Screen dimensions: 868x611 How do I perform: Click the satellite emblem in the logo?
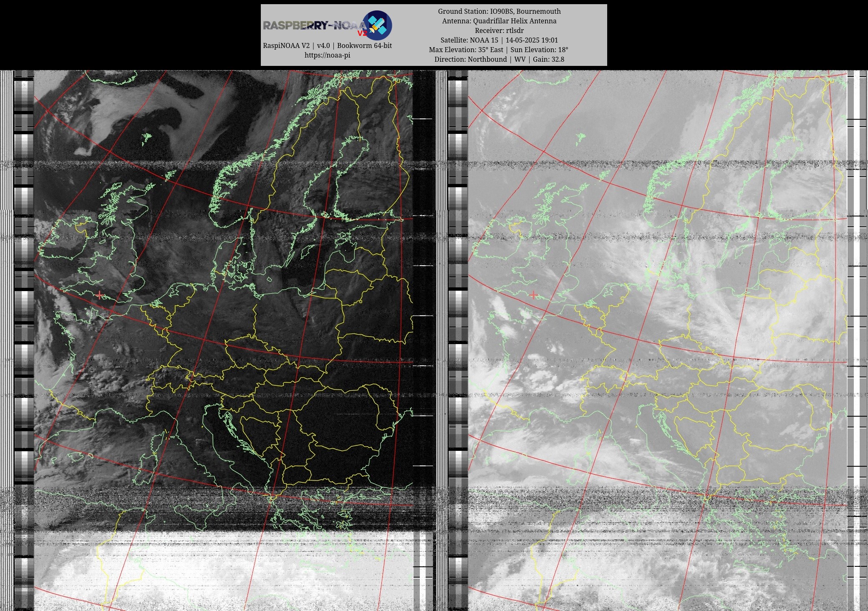(377, 25)
